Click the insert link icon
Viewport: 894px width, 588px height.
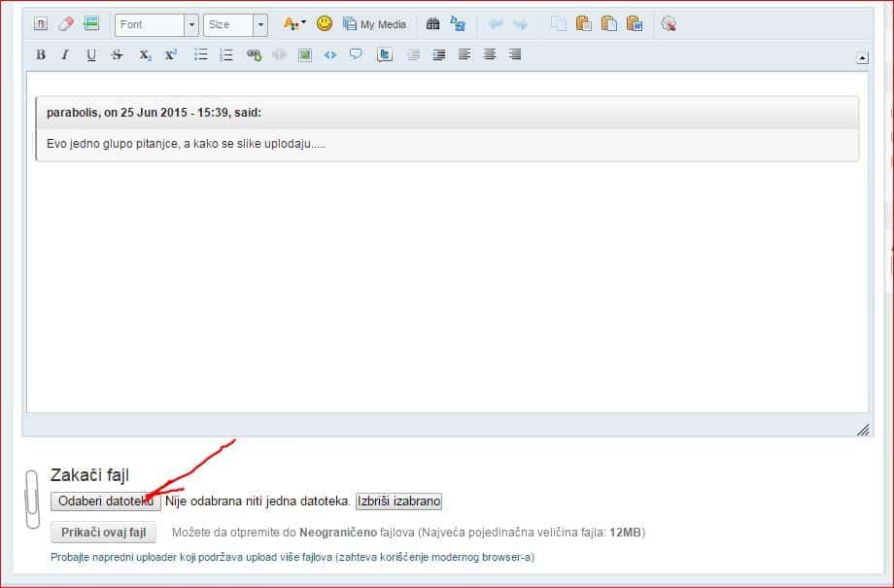pyautogui.click(x=254, y=54)
